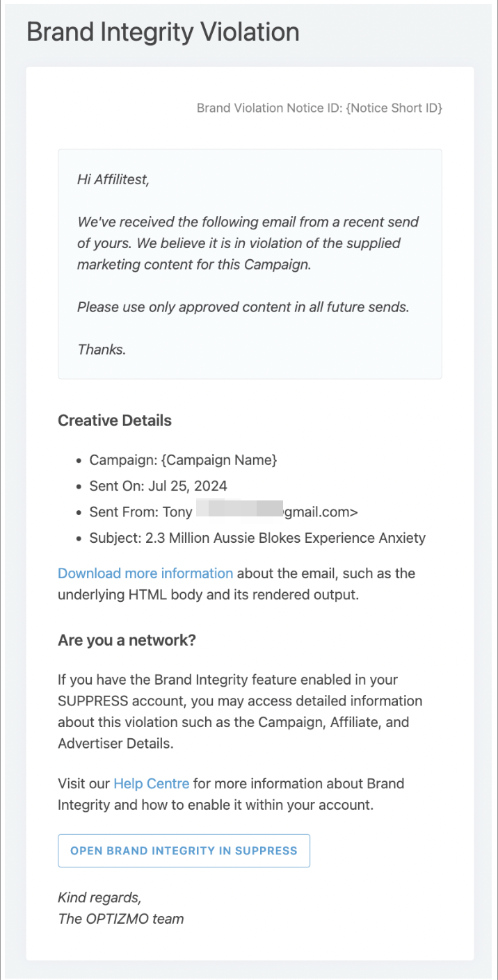Click Open Brand Integrity in Suppress button
This screenshot has height=980, width=498.
[x=184, y=851]
